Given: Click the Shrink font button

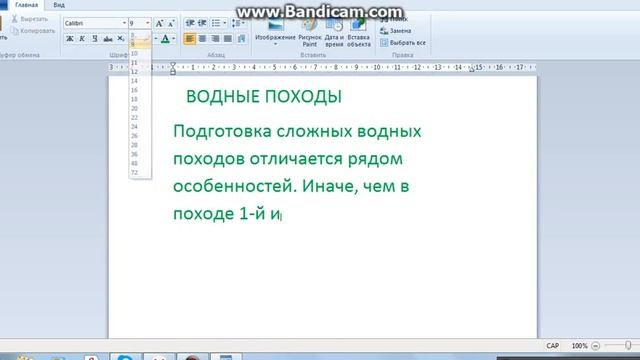Looking at the screenshot, I should click(171, 23).
